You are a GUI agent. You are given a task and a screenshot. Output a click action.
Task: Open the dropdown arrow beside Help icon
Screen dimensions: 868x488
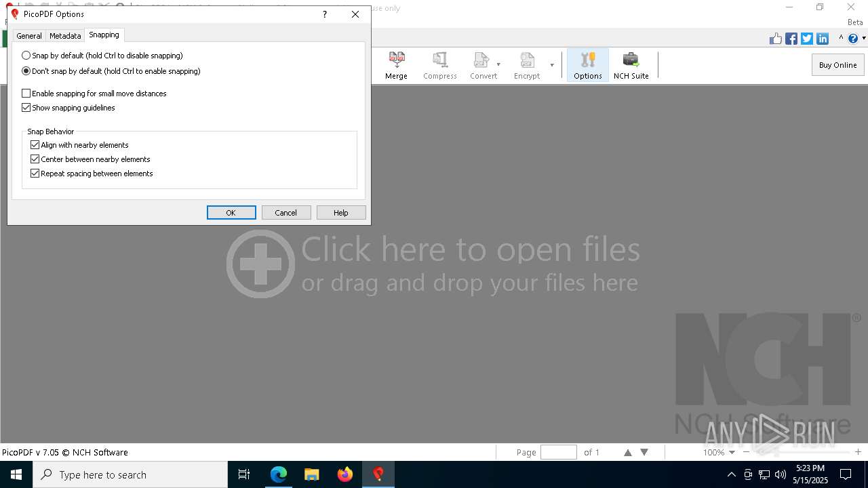(863, 39)
